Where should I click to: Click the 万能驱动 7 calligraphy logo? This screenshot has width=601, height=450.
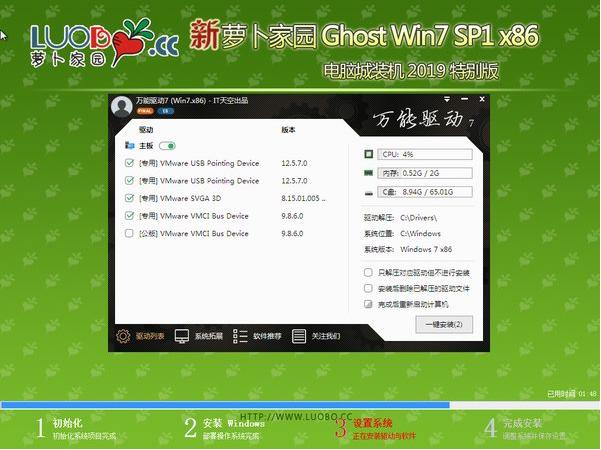point(424,119)
